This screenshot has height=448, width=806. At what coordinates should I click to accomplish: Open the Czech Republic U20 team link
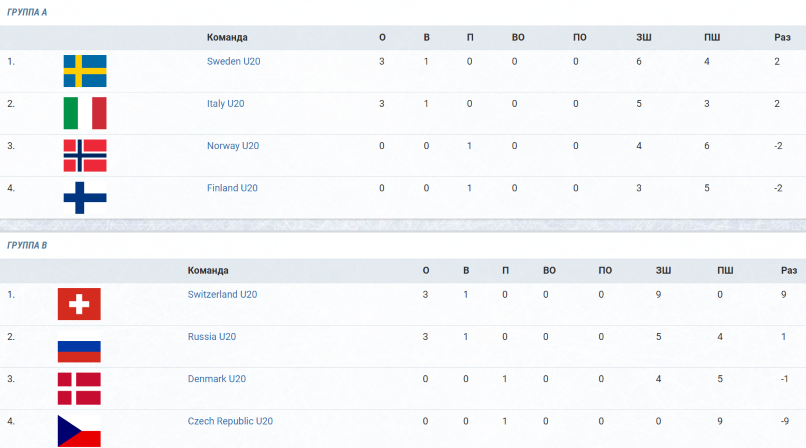click(x=230, y=421)
